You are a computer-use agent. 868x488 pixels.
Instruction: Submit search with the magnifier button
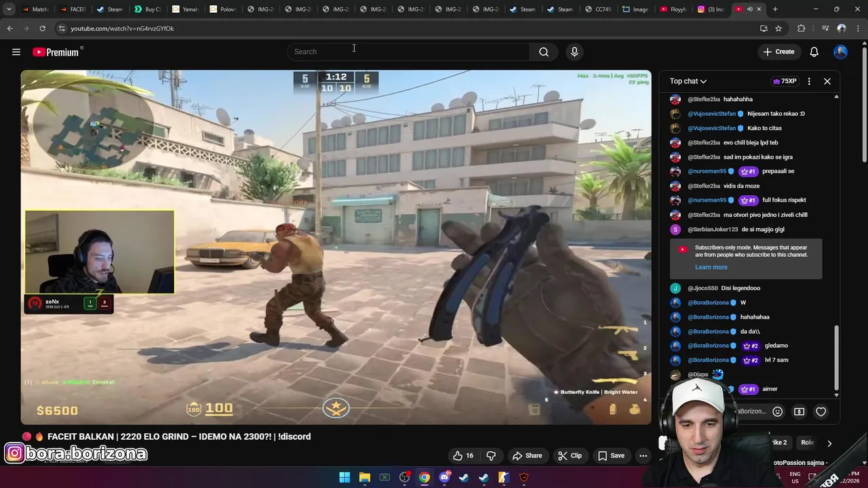coord(544,52)
